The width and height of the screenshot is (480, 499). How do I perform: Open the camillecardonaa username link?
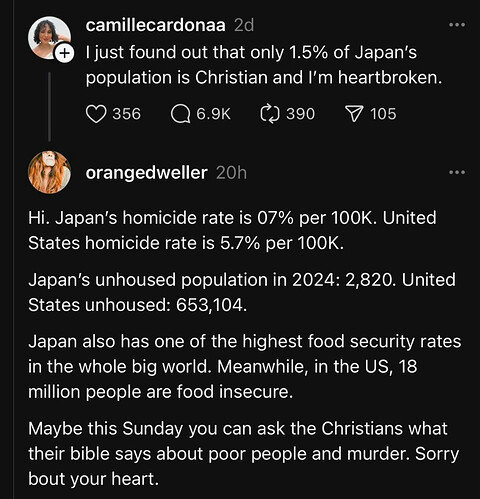155,25
